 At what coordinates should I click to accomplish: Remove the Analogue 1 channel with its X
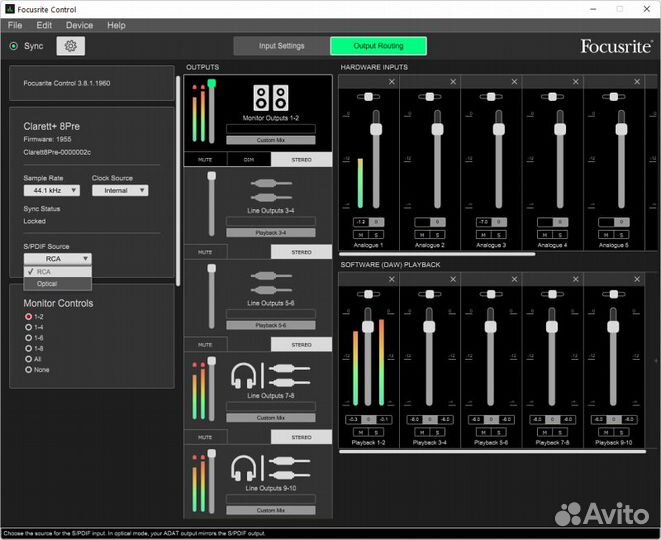click(x=392, y=82)
